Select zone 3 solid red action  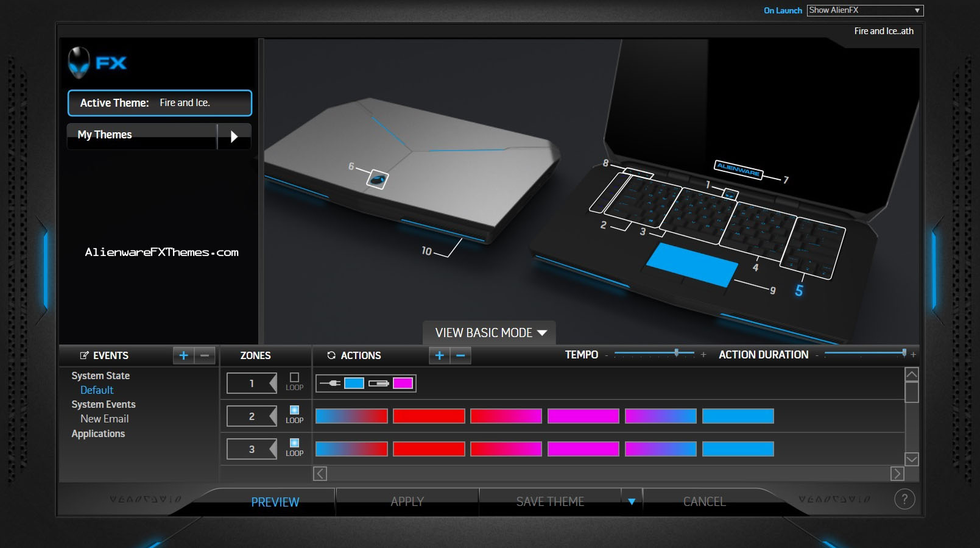[x=429, y=449]
